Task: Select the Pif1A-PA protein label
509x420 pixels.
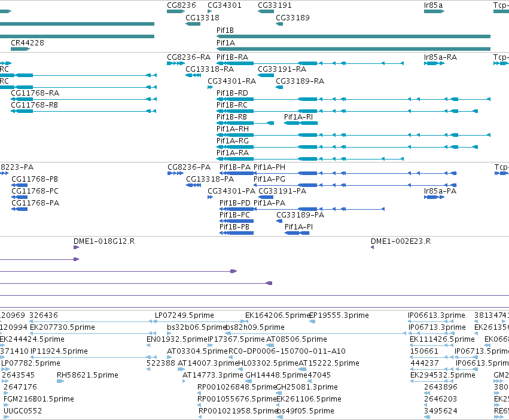Action: coord(269,203)
